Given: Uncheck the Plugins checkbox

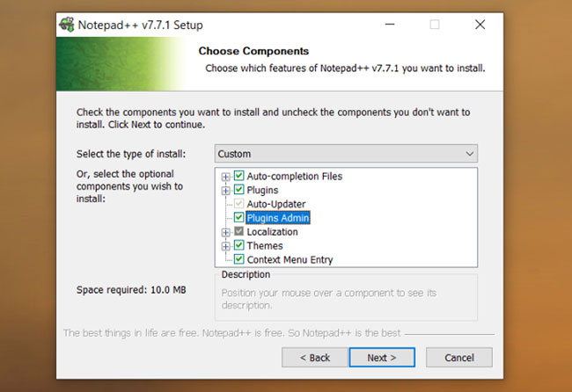Looking at the screenshot, I should point(239,190).
